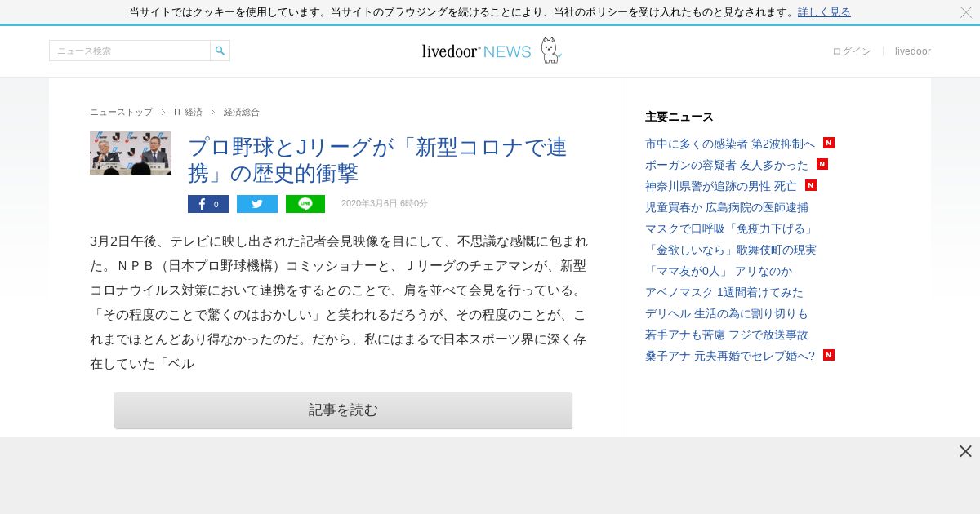Open the press conference article thumbnail
980x514 pixels.
[x=131, y=153]
